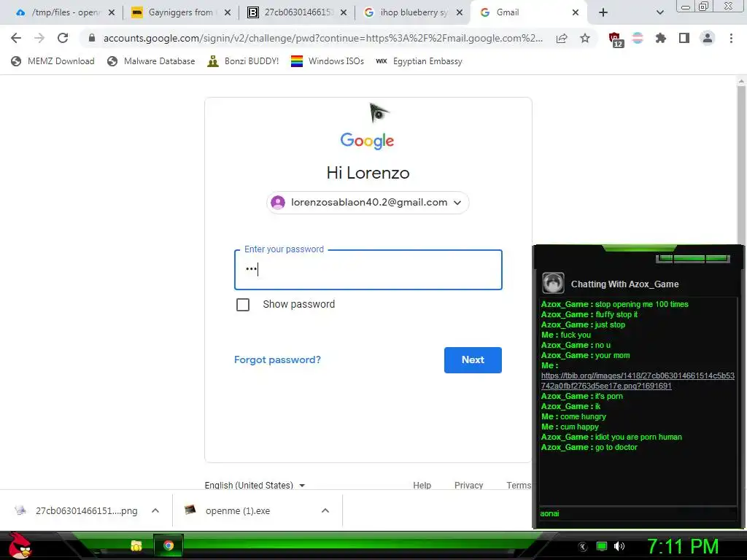This screenshot has width=747, height=560.
Task: Close the ihop blueberry tab
Action: point(460,13)
